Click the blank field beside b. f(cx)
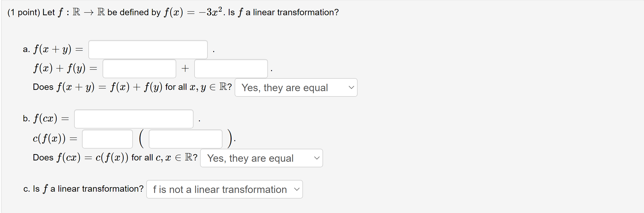 click(134, 119)
